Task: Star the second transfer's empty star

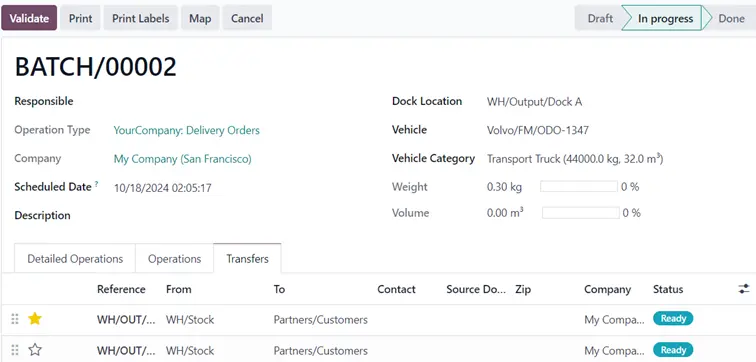Action: (x=35, y=350)
